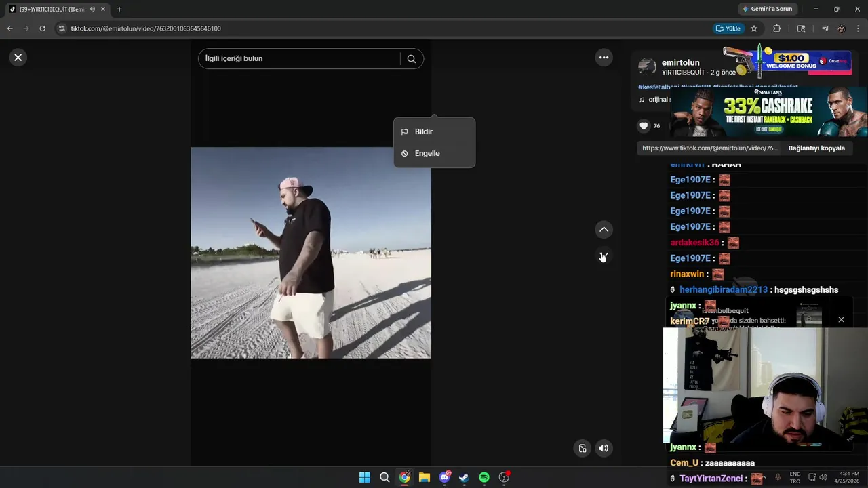Switch to Chrome in taskbar
This screenshot has height=488, width=868.
coord(404,477)
